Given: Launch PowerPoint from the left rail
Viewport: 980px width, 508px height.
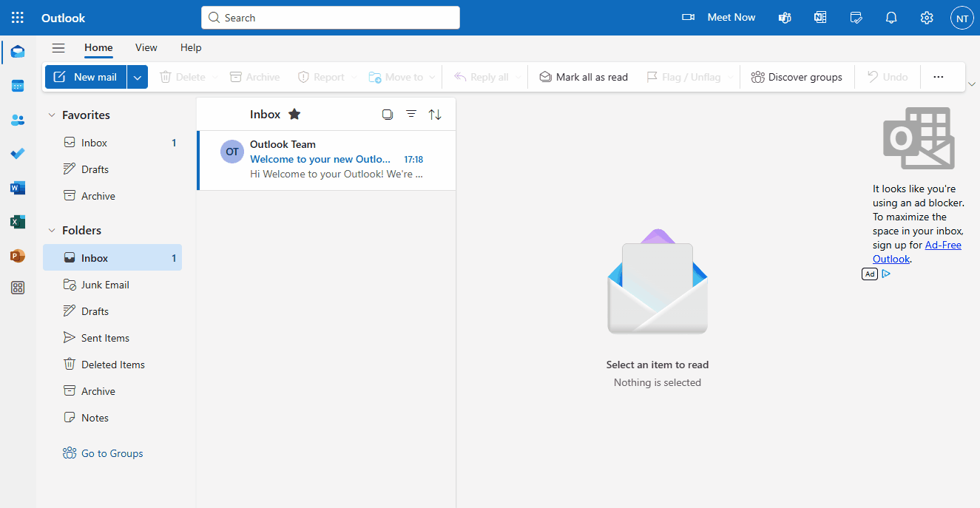Looking at the screenshot, I should (18, 256).
